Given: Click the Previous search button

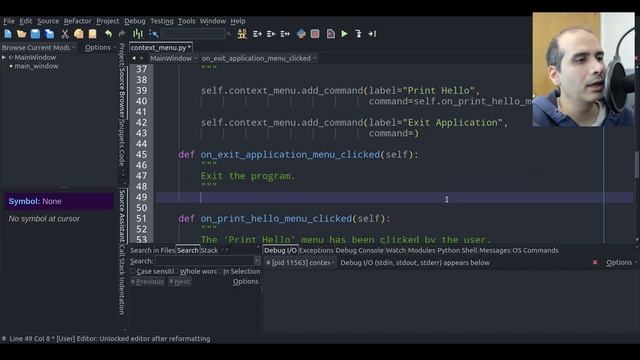Looking at the screenshot, I should click(x=147, y=282).
